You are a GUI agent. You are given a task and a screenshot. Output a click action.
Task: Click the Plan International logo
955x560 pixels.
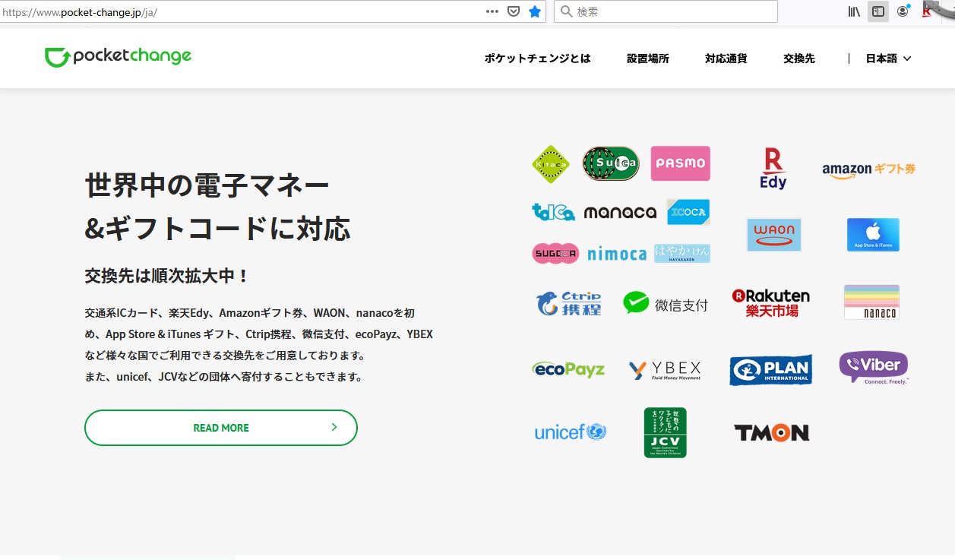[770, 370]
